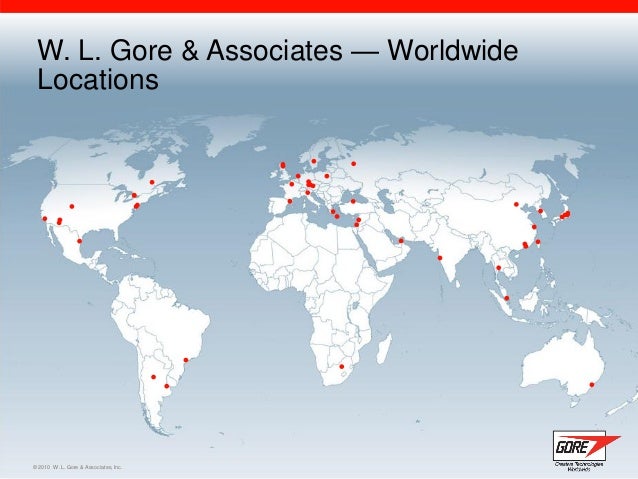Select the red dot on the Arabian Gulf coast
638x479 pixels.
point(401,241)
